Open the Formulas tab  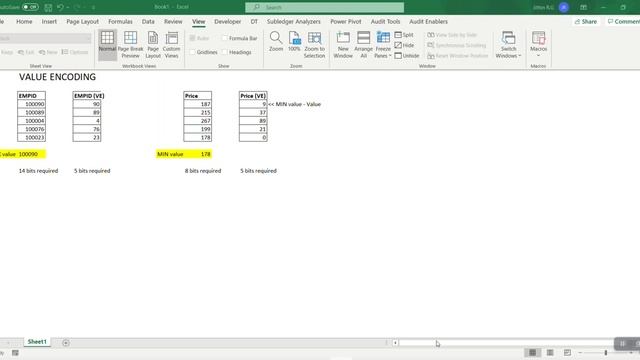tap(120, 21)
